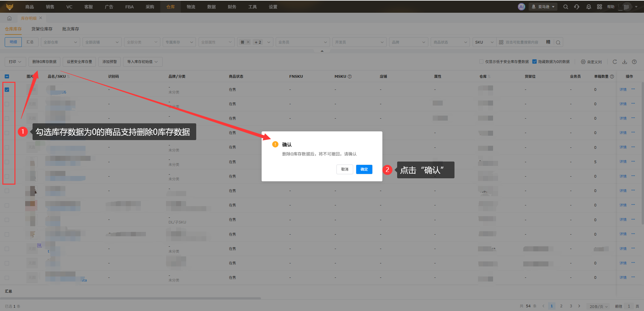This screenshot has height=311, width=644.
Task: Uncheck the checked first row checkbox
Action: click(7, 89)
